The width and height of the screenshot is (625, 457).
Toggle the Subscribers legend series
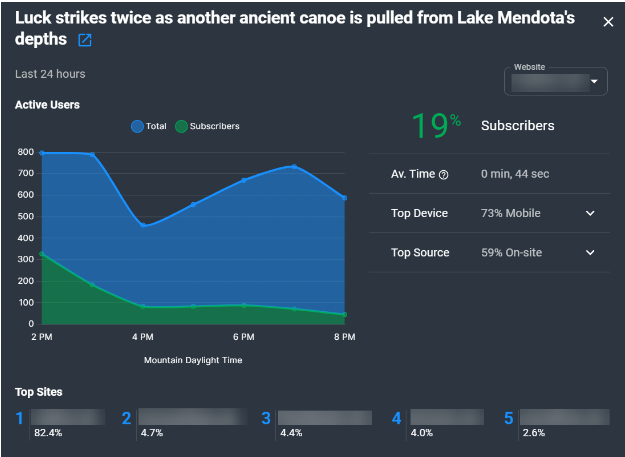click(x=207, y=126)
